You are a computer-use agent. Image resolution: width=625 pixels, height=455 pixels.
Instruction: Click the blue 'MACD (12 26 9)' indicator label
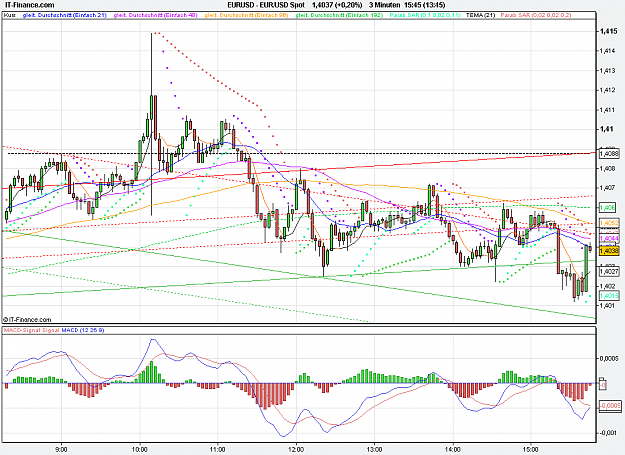tap(83, 330)
